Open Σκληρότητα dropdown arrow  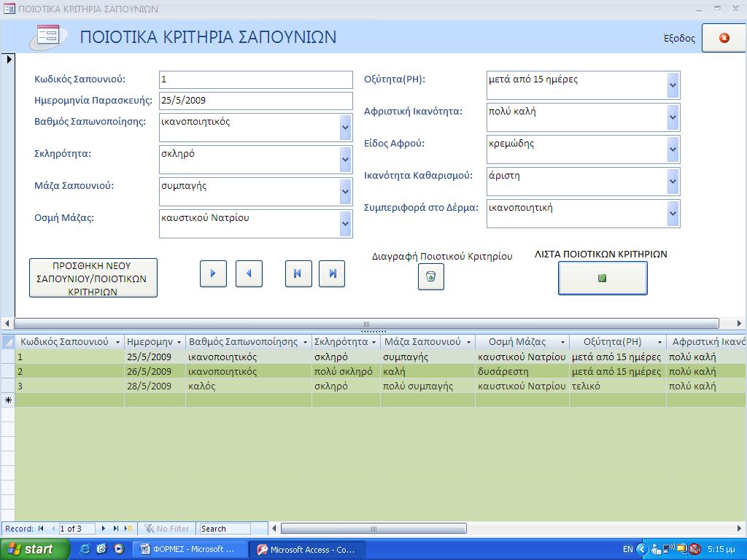point(345,160)
